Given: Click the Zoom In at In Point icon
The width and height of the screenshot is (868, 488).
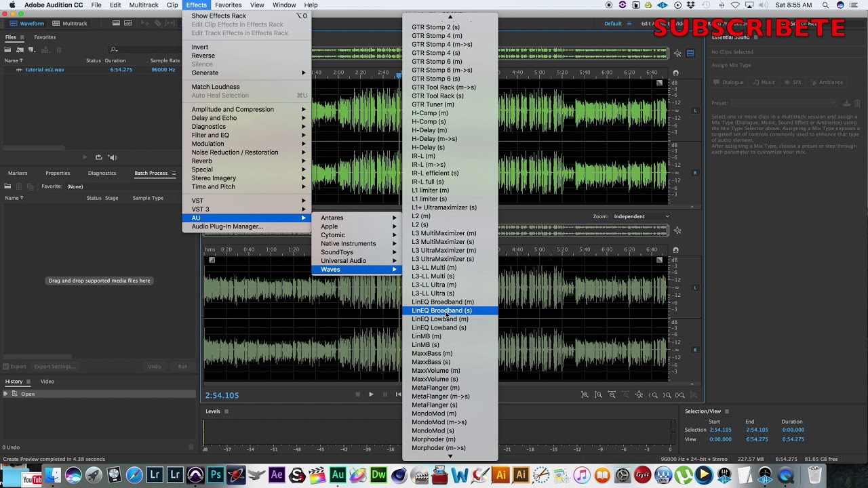Looking at the screenshot, I should (653, 395).
